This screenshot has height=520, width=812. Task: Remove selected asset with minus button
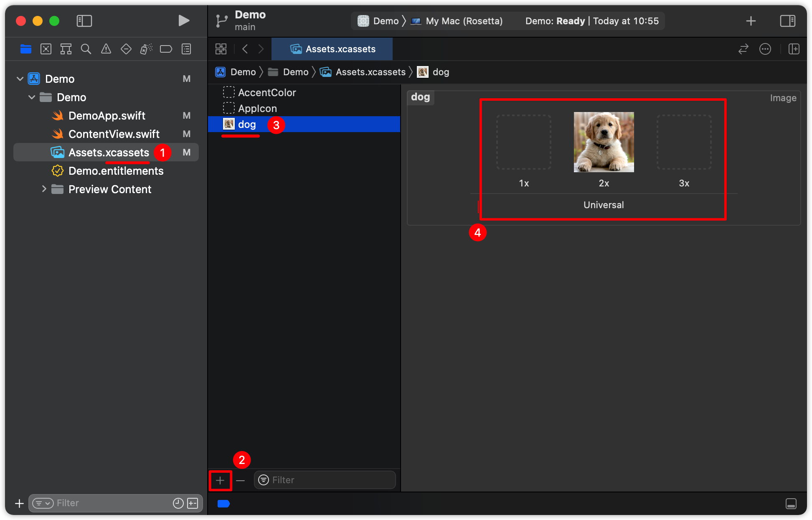click(240, 480)
